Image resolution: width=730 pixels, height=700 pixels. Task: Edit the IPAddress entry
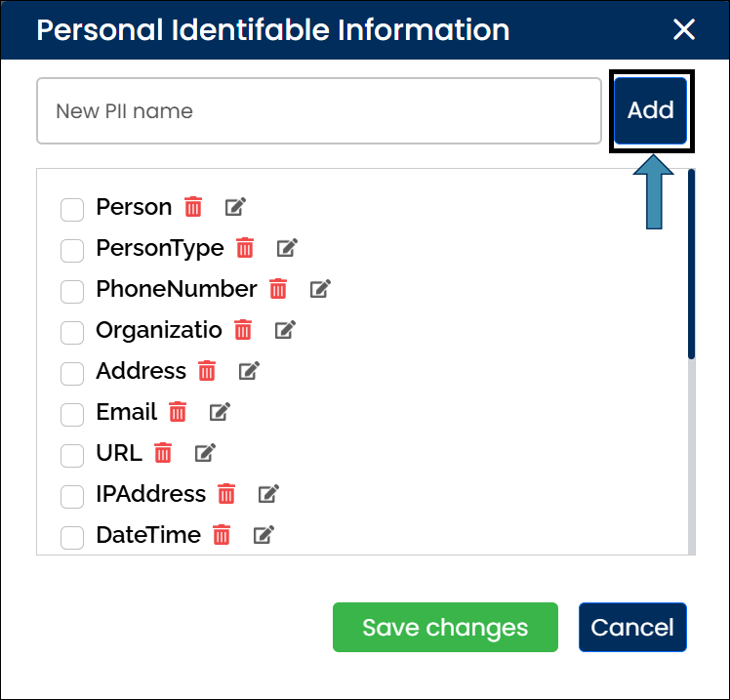pyautogui.click(x=268, y=494)
